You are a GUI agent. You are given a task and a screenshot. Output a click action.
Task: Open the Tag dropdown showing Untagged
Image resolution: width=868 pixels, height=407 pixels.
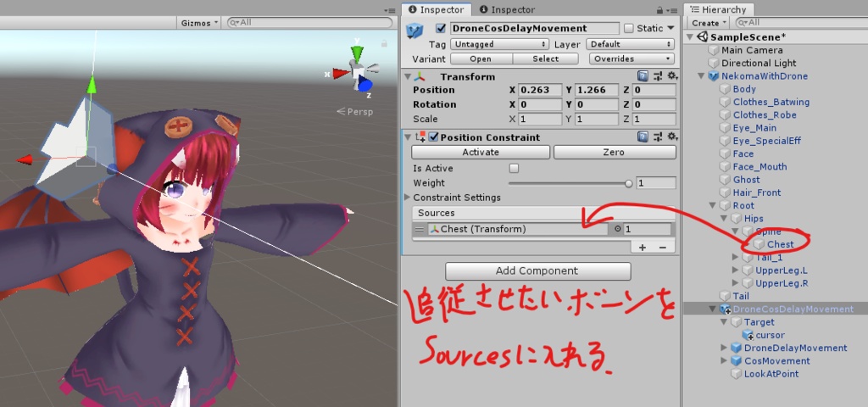point(499,44)
